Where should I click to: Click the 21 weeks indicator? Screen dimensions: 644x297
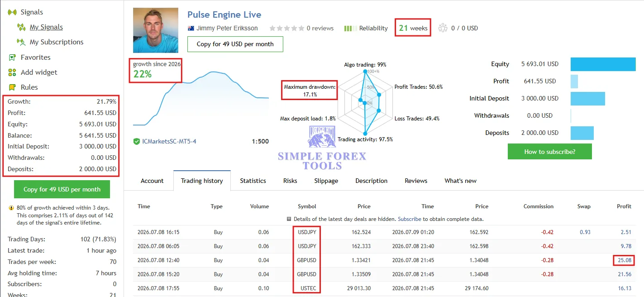[x=413, y=28]
